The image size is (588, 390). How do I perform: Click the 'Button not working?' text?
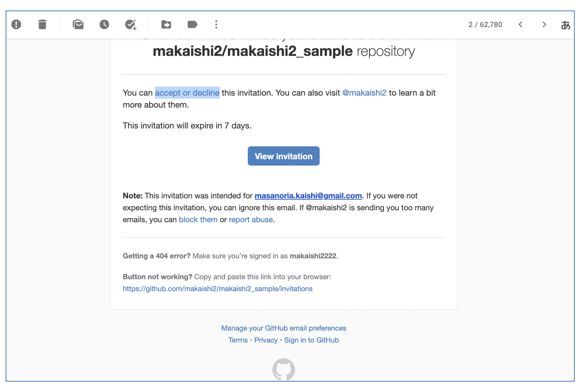pos(157,277)
